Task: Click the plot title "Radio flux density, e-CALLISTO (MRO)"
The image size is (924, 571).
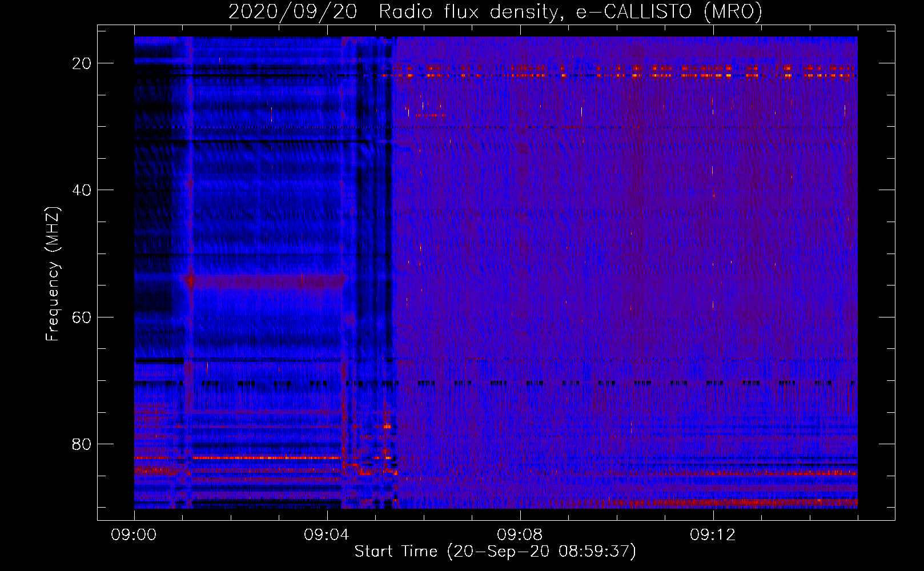Action: click(571, 11)
